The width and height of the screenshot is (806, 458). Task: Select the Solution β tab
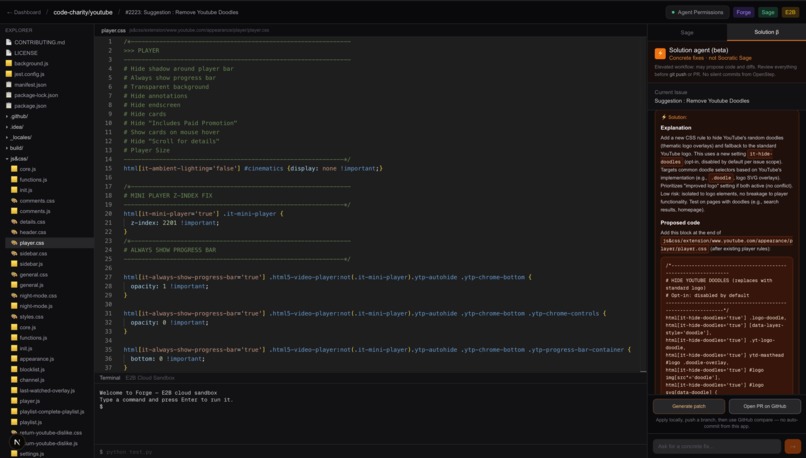pyautogui.click(x=766, y=32)
